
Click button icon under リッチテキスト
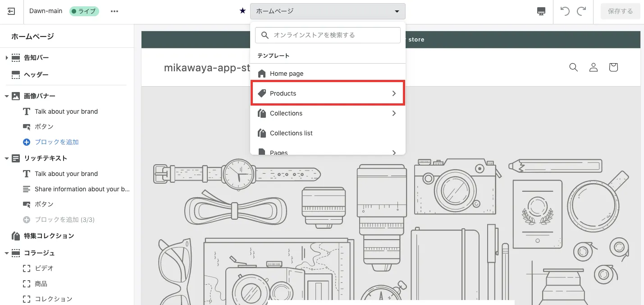[x=27, y=204]
